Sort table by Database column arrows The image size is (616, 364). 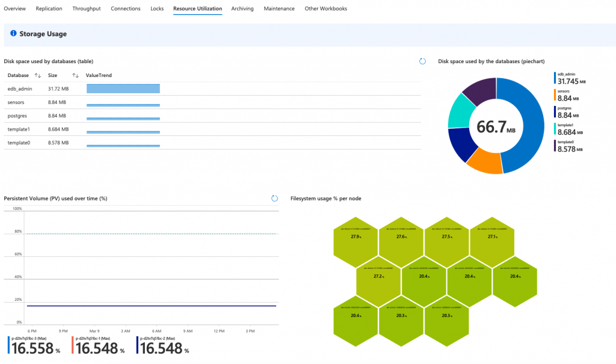[38, 75]
